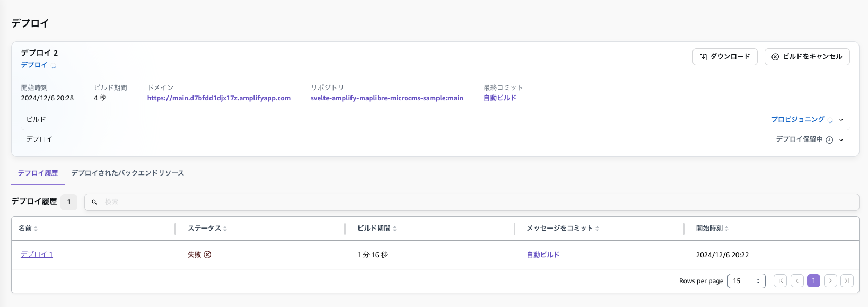Click the search magnifier icon
Viewport: 868px width, 307px height.
click(x=94, y=202)
